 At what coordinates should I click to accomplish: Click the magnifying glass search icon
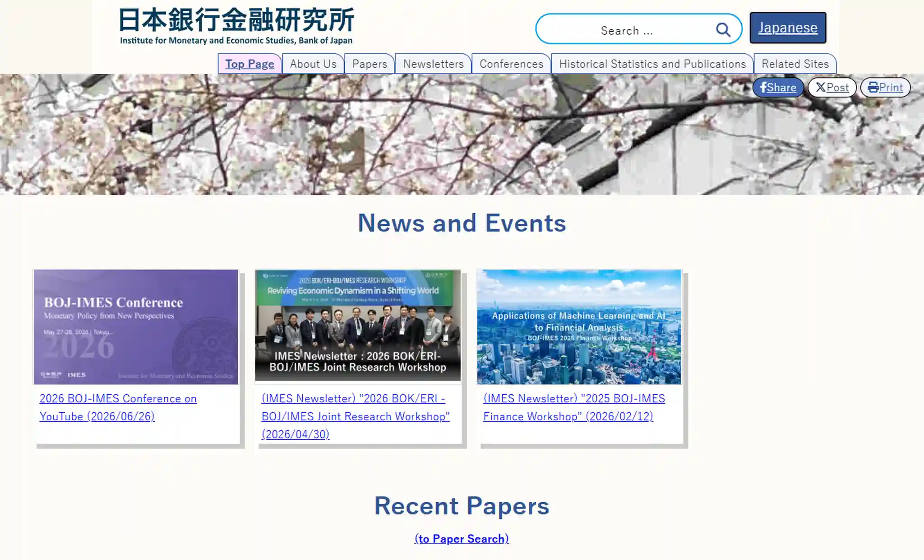(723, 30)
